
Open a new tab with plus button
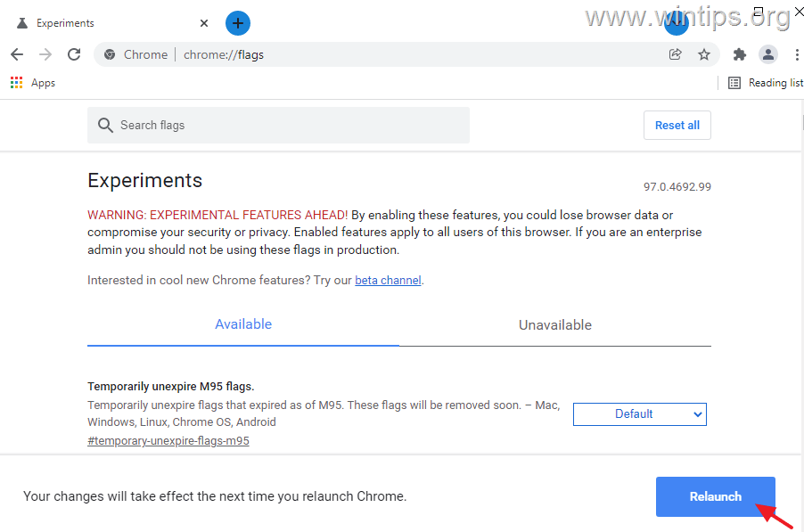[x=237, y=22]
